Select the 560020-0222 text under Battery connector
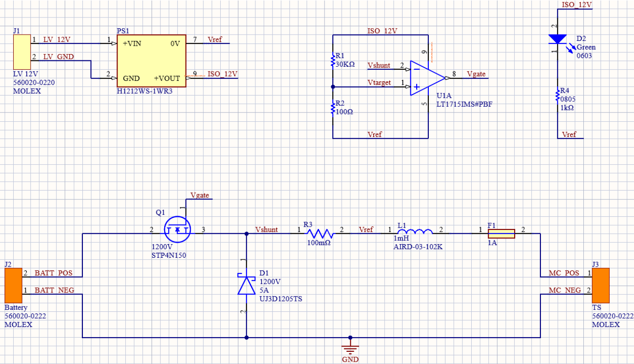 [25, 316]
